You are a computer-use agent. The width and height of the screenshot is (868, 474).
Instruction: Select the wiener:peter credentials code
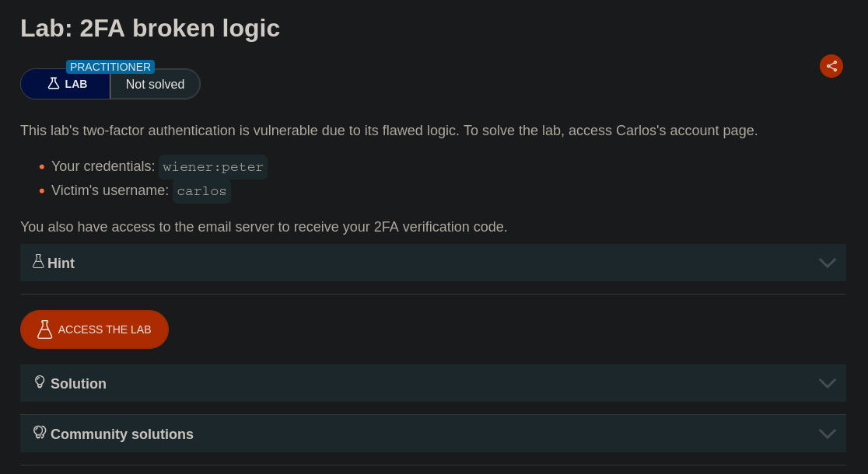pyautogui.click(x=213, y=167)
